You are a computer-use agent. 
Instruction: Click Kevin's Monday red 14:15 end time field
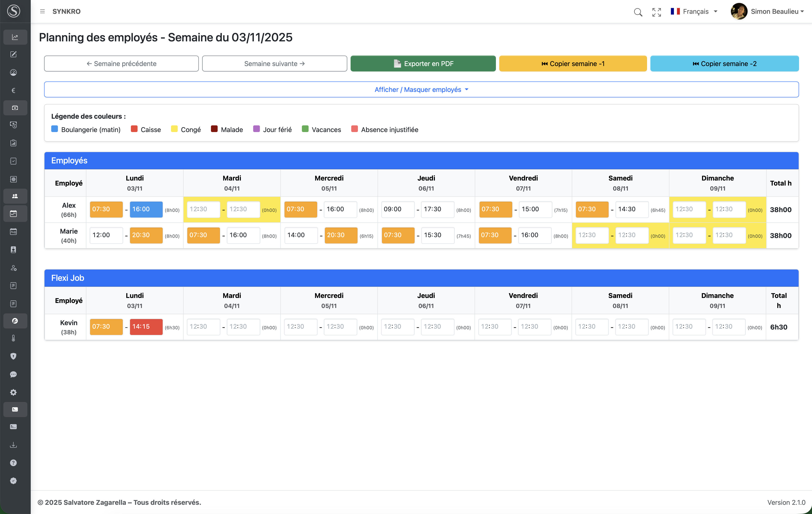coord(146,327)
